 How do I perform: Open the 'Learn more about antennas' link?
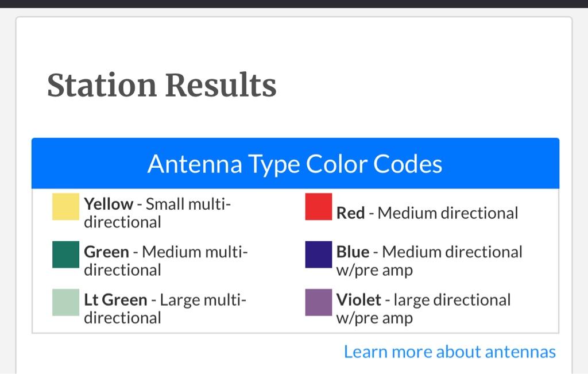point(450,352)
